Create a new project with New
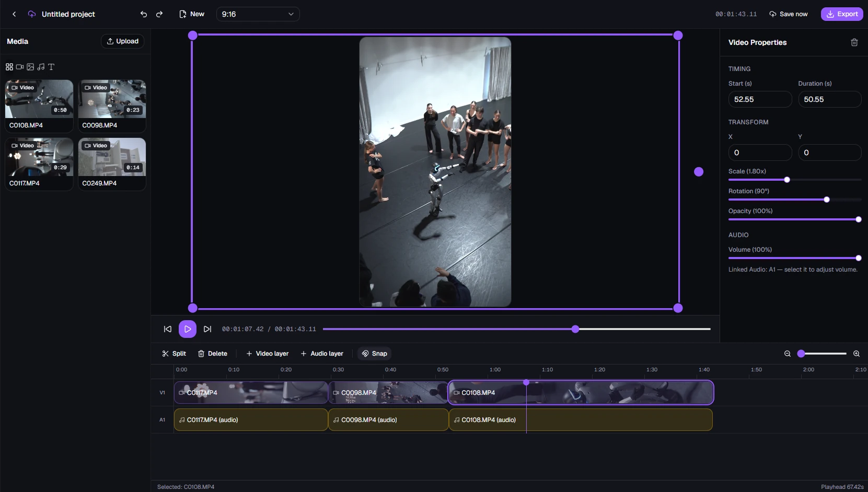The height and width of the screenshot is (492, 868). click(192, 14)
